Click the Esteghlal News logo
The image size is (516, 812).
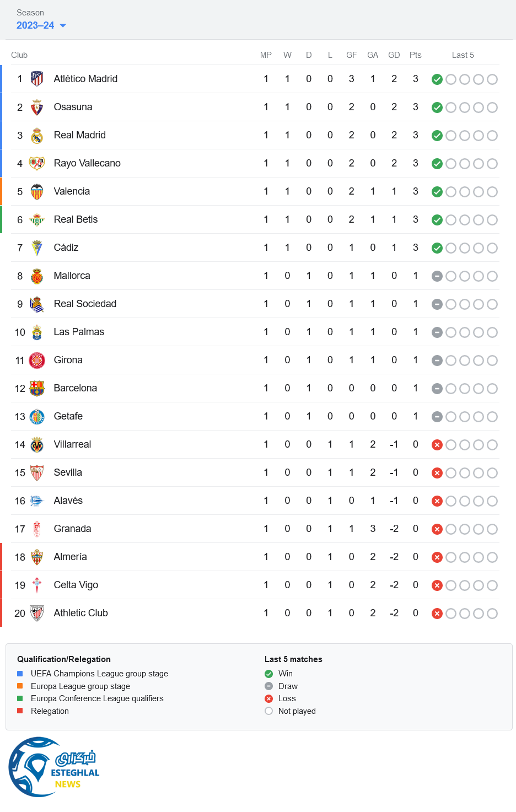click(53, 767)
